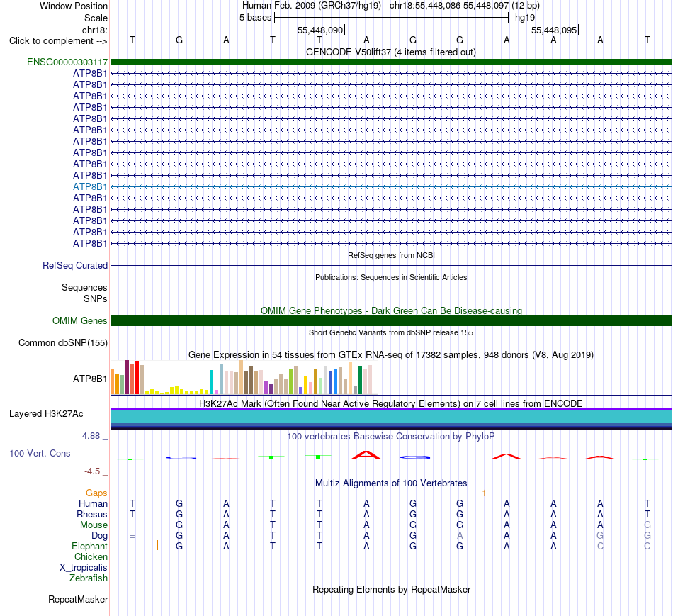Click the RefSeq Curated intron line

pyautogui.click(x=391, y=266)
